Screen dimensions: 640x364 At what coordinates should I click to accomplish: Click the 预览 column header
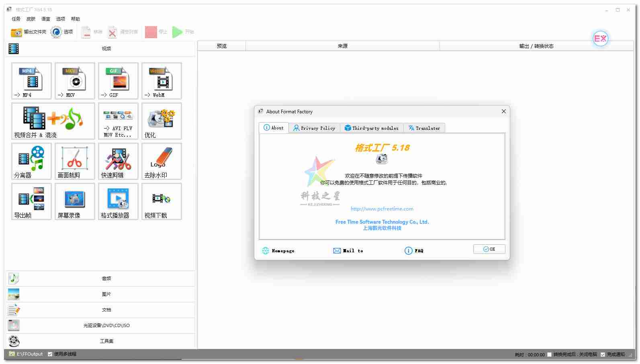222,46
